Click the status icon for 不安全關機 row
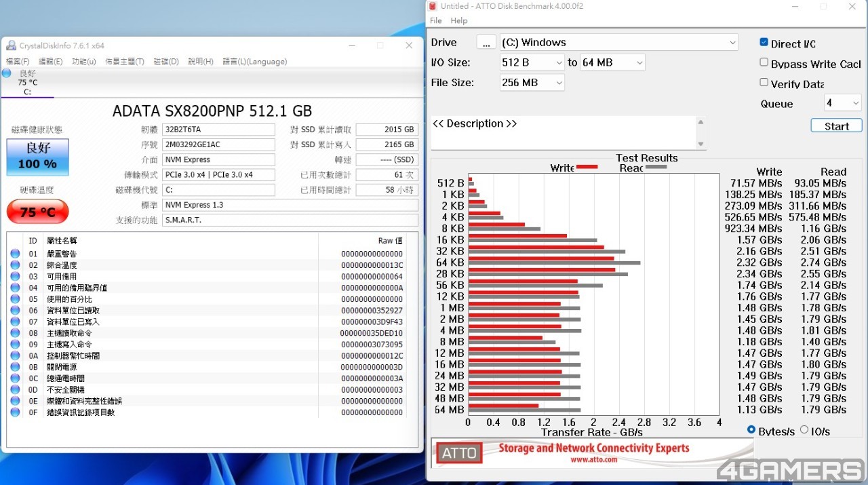The height and width of the screenshot is (485, 868). coord(15,389)
